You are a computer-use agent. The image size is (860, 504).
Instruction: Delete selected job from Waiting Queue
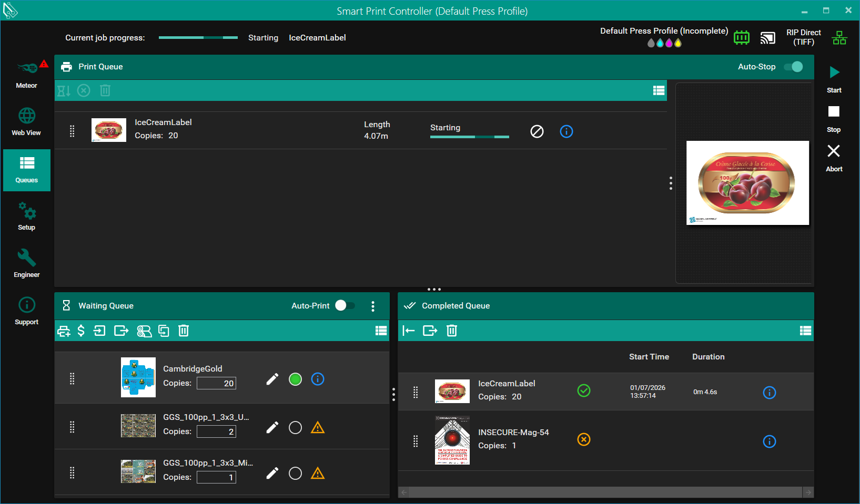(184, 331)
